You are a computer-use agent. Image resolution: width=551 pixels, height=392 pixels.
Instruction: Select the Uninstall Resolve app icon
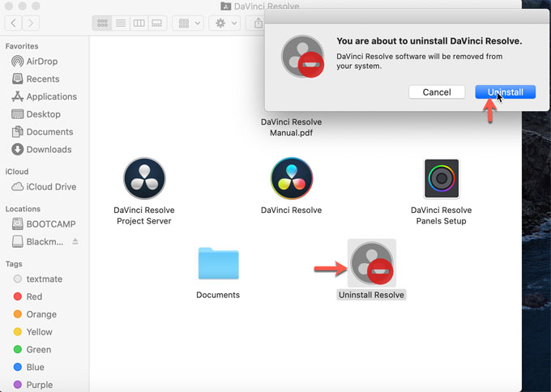[x=372, y=263]
